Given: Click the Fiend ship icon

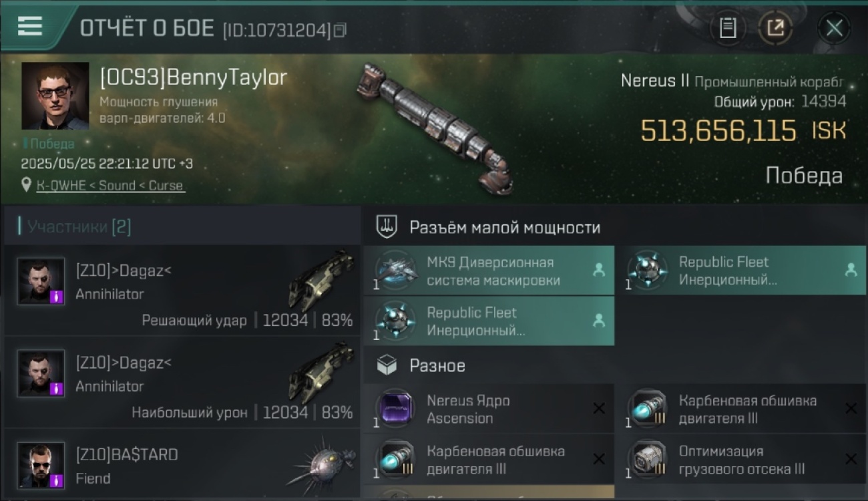Looking at the screenshot, I should pyautogui.click(x=321, y=466).
